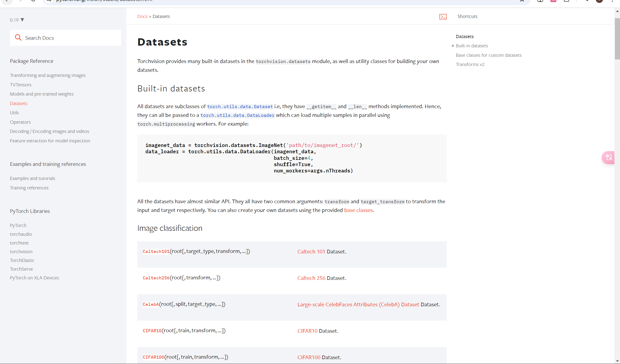Open the pink floating translate widget
620x364 pixels.
[608, 157]
